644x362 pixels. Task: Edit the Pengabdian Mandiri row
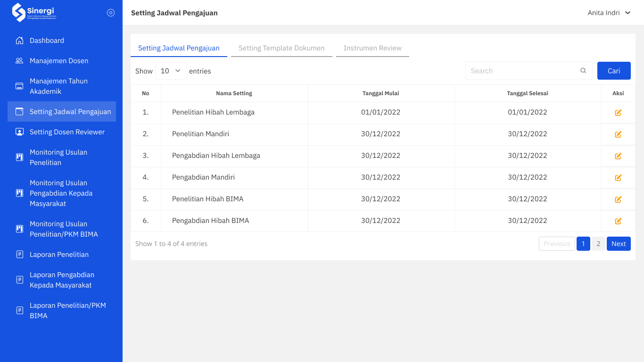click(618, 178)
